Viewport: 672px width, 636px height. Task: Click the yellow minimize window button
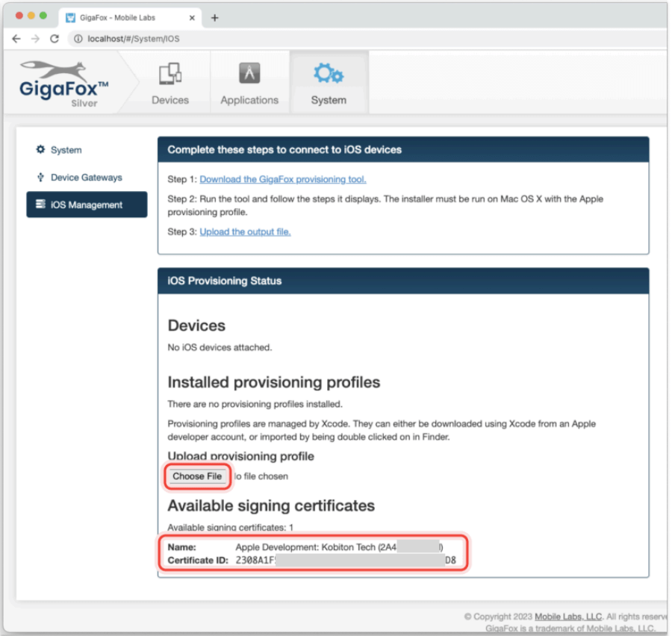click(31, 16)
